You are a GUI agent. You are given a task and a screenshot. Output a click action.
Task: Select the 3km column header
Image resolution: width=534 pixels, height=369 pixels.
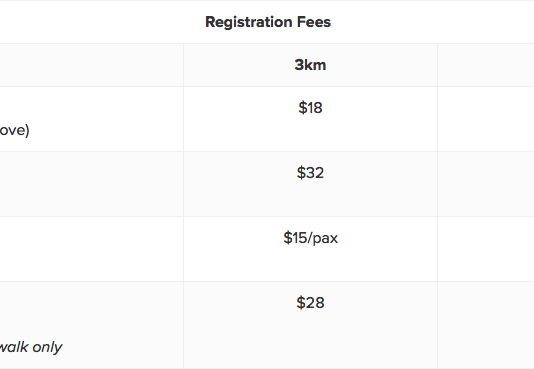point(310,65)
